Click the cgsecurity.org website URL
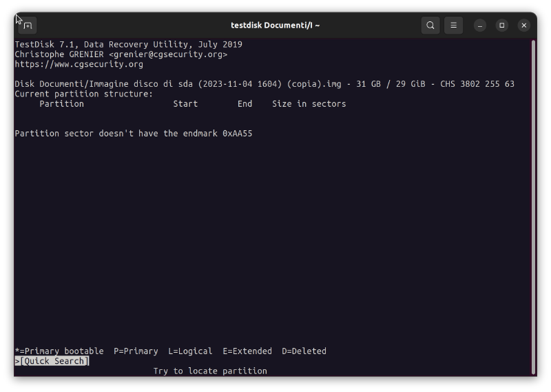This screenshot has height=392, width=551. (x=79, y=64)
